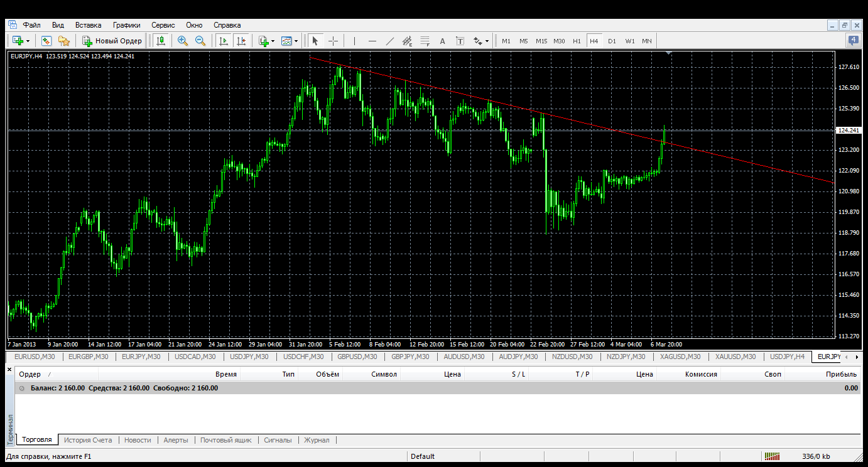
Task: Open the chat notifications icon
Action: (853, 41)
